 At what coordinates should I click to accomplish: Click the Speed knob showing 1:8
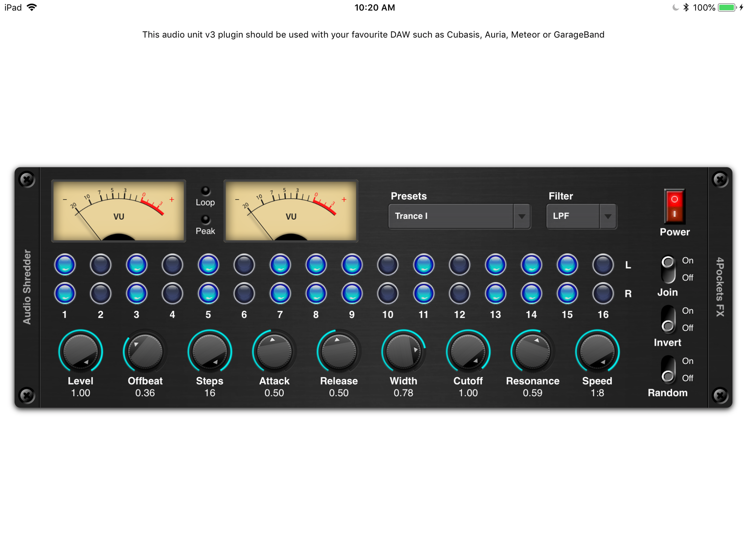click(x=598, y=351)
